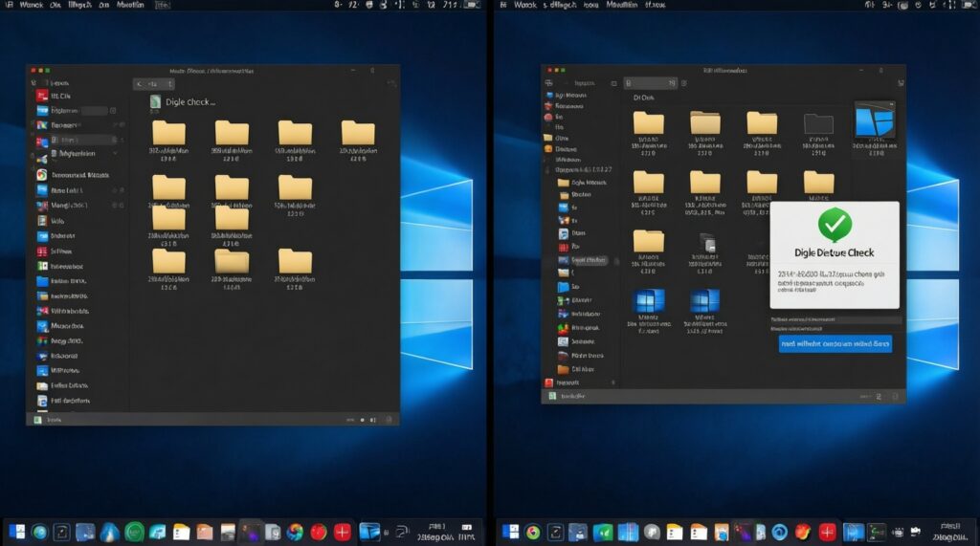Click the green checkmark icon in the dialog
The image size is (980, 546).
[835, 226]
